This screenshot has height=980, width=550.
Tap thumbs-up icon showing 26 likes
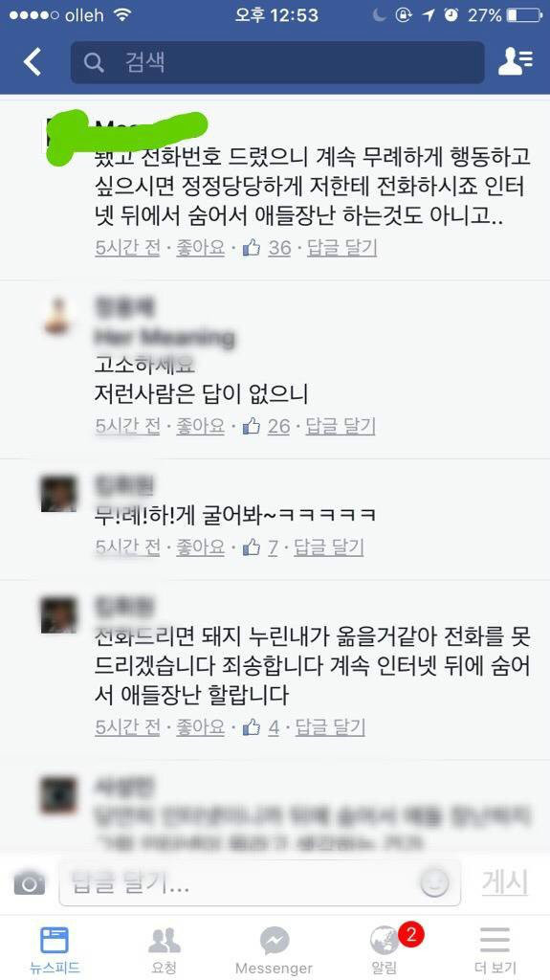point(252,426)
